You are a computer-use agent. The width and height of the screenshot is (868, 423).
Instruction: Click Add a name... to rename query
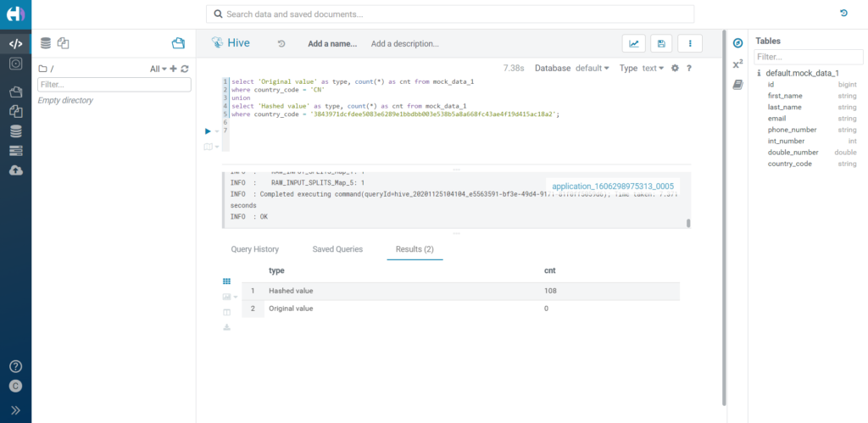point(332,44)
